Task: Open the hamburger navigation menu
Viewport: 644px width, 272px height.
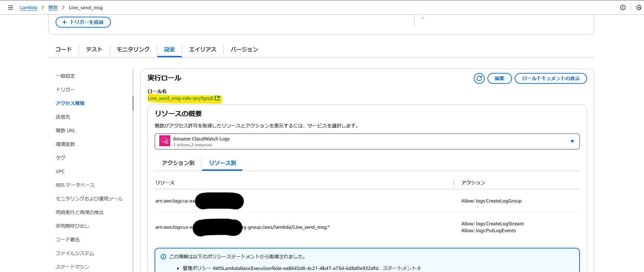Action: click(11, 7)
